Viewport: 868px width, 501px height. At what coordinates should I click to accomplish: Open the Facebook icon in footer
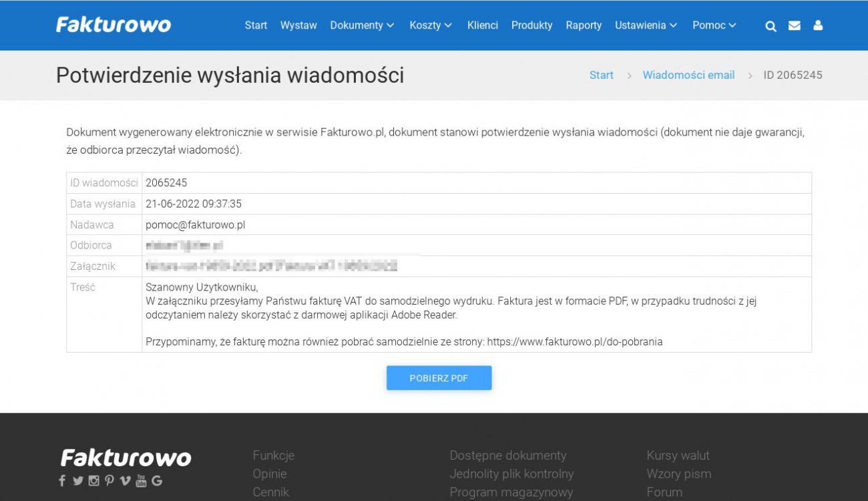pyautogui.click(x=62, y=480)
